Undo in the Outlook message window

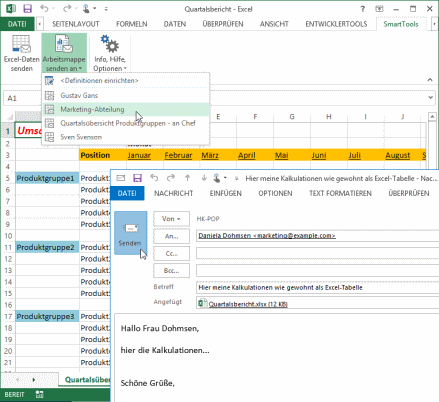[154, 178]
